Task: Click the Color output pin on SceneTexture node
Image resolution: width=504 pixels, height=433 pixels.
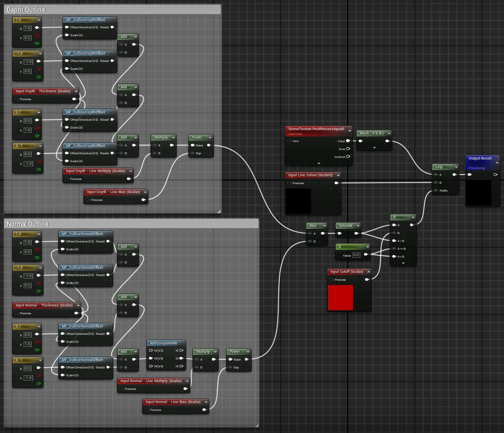Action: [348, 141]
